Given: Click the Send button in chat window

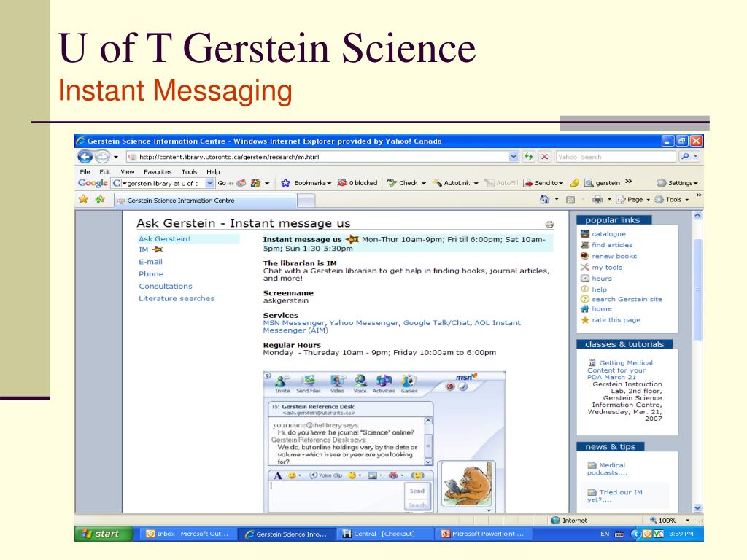Looking at the screenshot, I should coord(417,491).
